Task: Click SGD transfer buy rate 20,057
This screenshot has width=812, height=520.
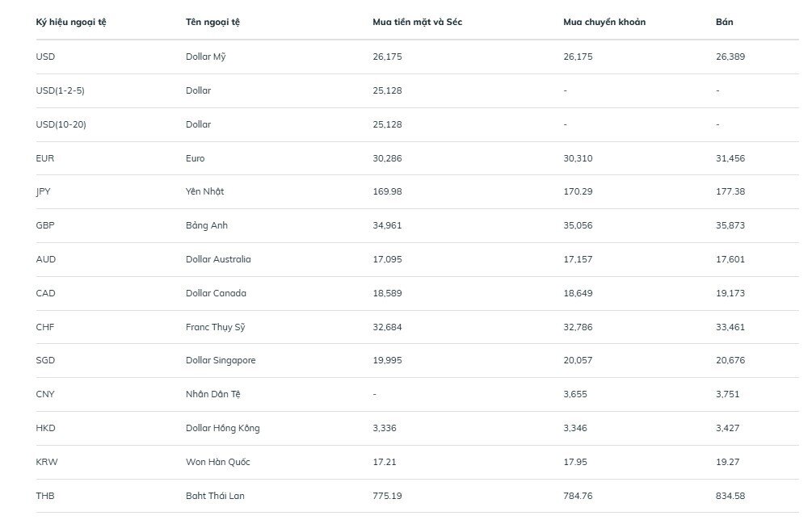Action: [578, 360]
